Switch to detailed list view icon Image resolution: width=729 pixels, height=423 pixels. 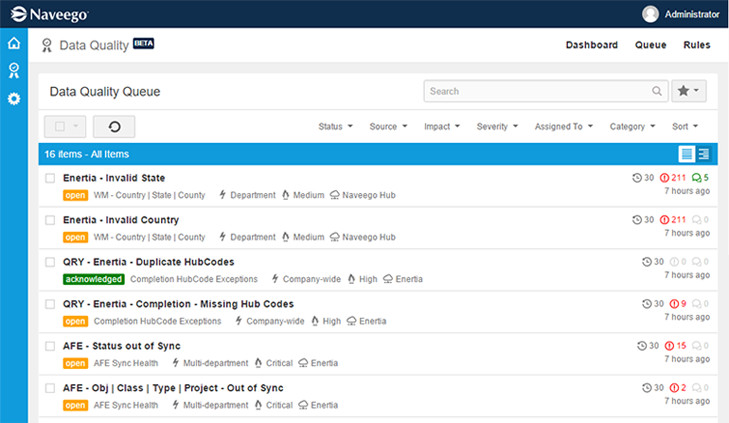703,154
